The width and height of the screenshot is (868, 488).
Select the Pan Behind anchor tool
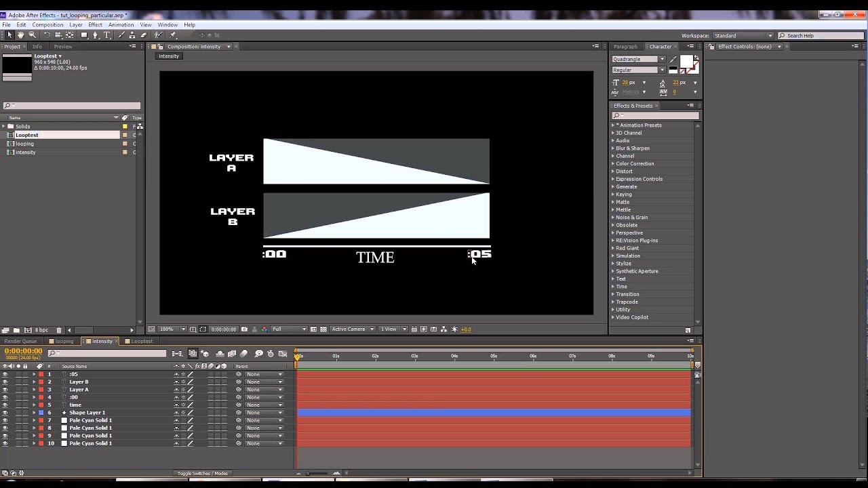coord(70,35)
